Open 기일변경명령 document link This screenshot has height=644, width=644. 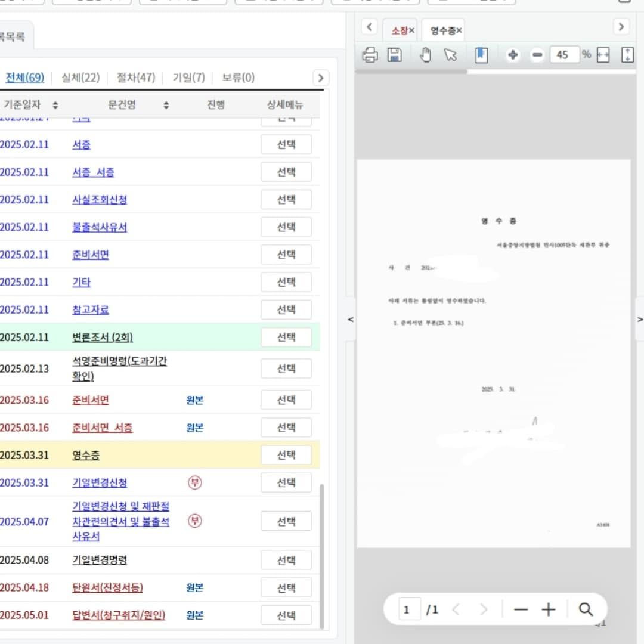click(100, 560)
